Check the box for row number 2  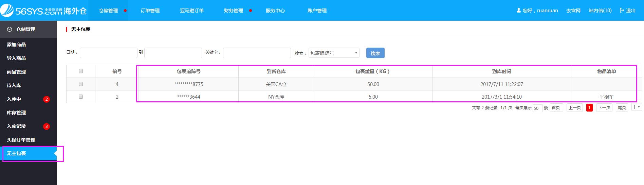pyautogui.click(x=81, y=97)
